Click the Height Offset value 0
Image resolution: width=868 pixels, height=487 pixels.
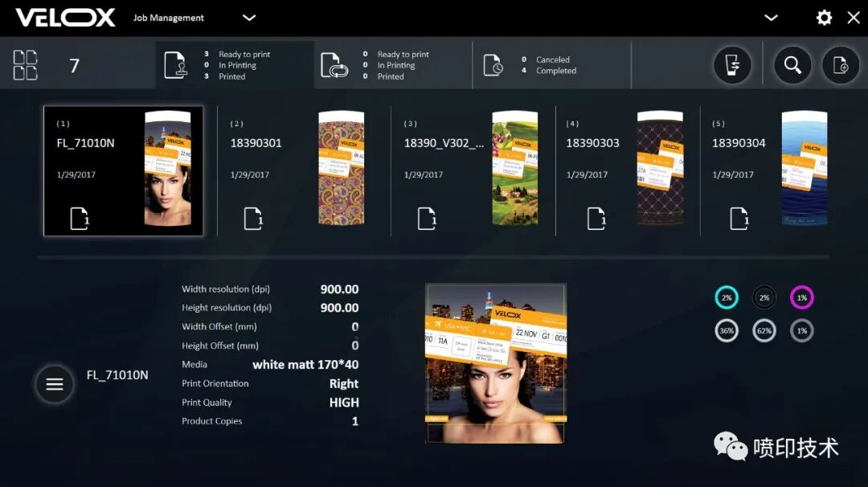(355, 346)
